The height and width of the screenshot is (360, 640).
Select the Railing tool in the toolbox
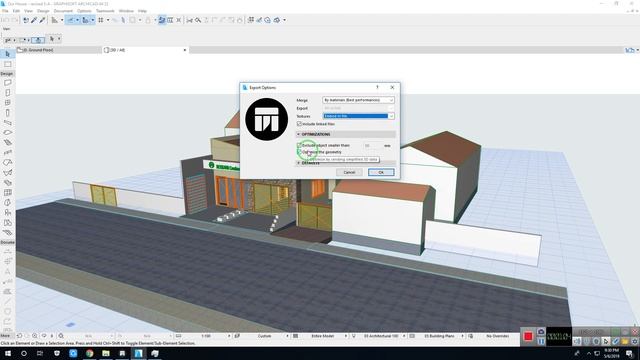pos(7,153)
